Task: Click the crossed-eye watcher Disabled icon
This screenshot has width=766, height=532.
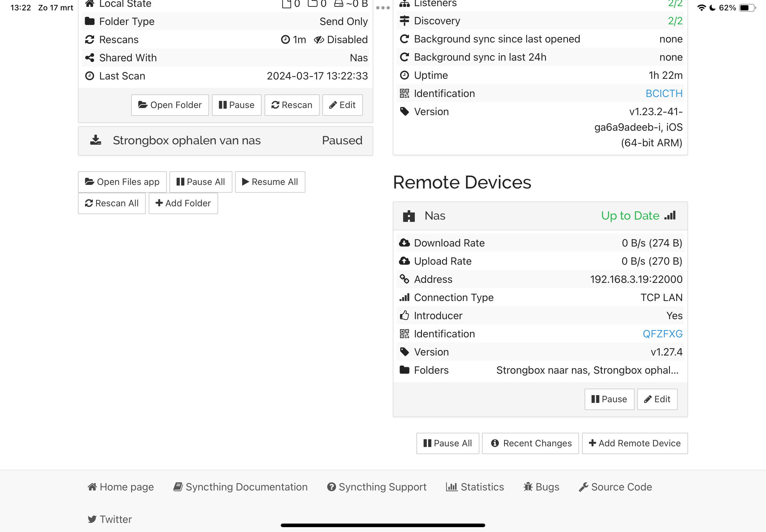Action: point(319,40)
